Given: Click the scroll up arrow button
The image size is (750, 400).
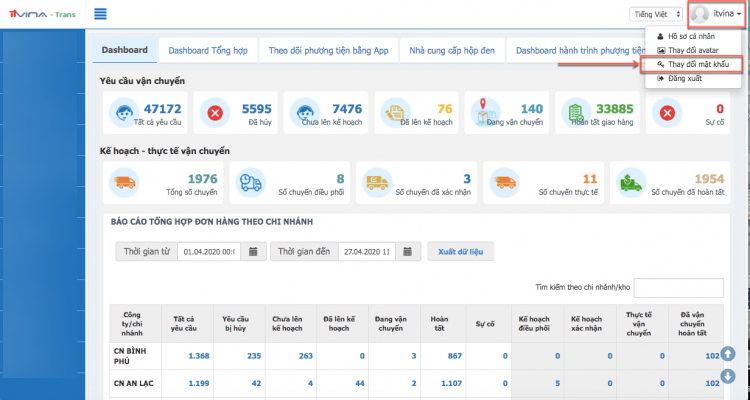Looking at the screenshot, I should (x=728, y=353).
